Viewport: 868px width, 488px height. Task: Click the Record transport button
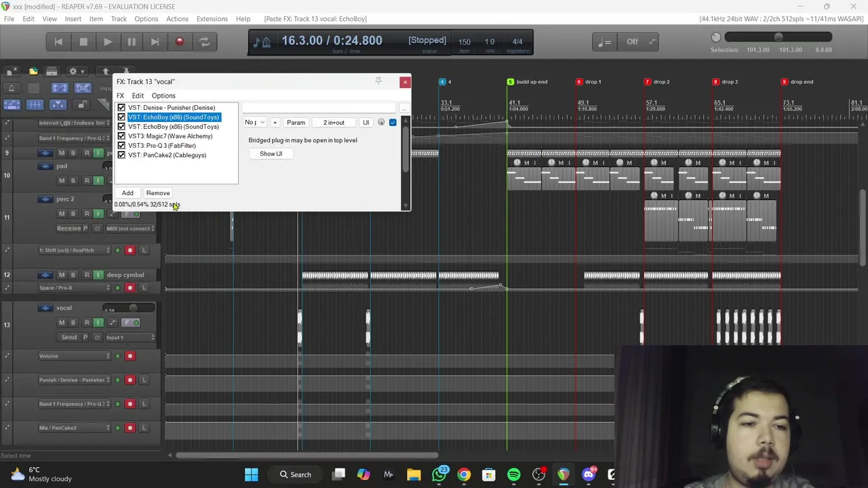[180, 42]
